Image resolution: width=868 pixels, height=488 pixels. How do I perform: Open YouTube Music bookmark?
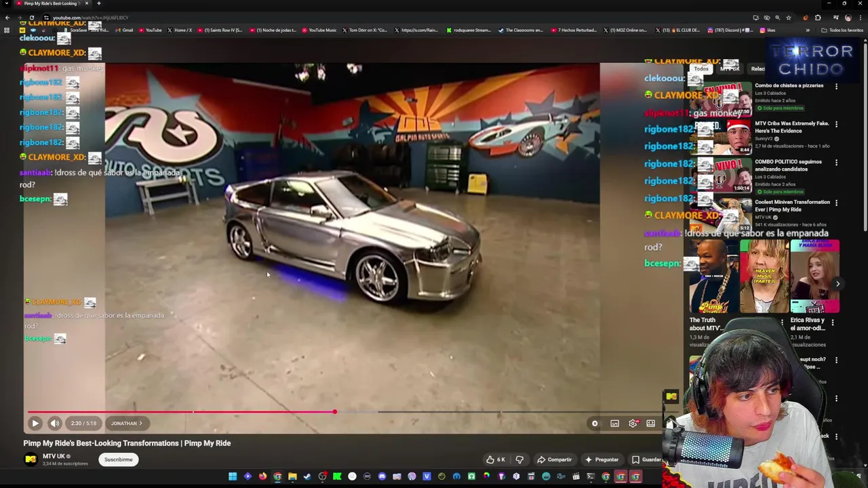[x=319, y=30]
